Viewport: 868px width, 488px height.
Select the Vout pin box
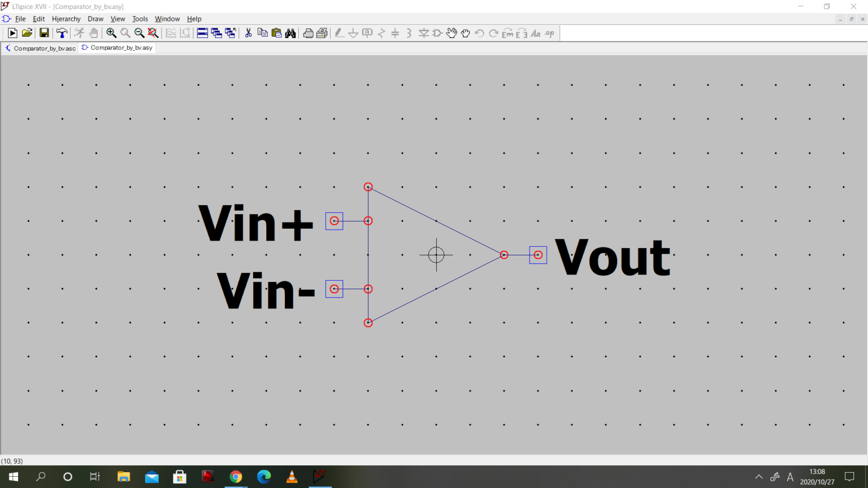point(538,255)
